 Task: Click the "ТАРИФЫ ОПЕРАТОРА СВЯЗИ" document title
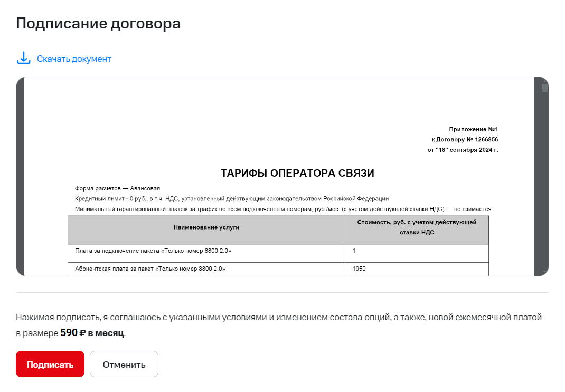[x=297, y=174]
